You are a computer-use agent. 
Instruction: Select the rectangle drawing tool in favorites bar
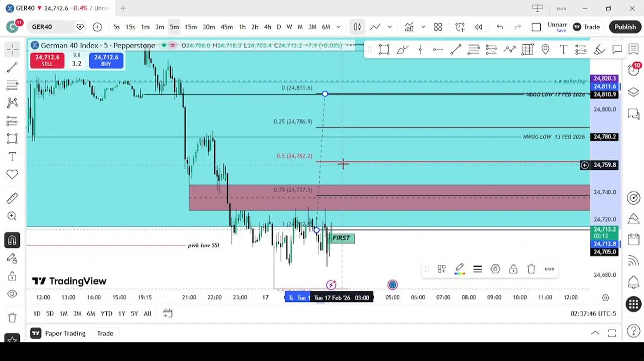[x=384, y=49]
